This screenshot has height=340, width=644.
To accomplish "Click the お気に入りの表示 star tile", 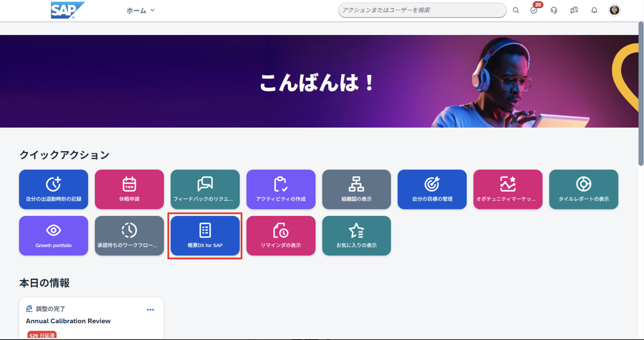I will tap(356, 236).
